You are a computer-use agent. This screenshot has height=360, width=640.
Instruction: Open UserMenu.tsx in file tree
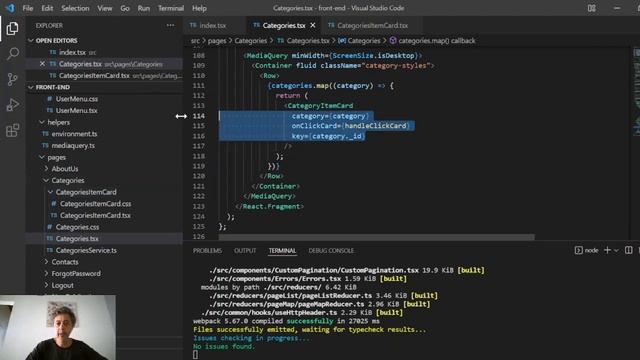coord(77,111)
